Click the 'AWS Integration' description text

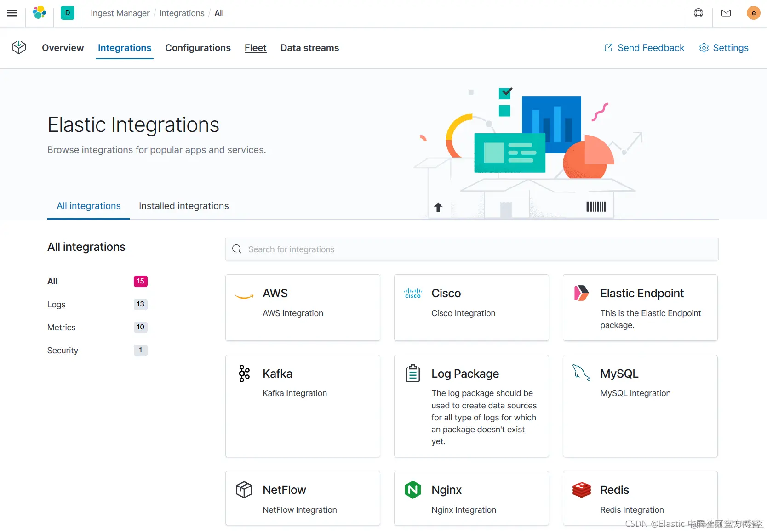293,313
